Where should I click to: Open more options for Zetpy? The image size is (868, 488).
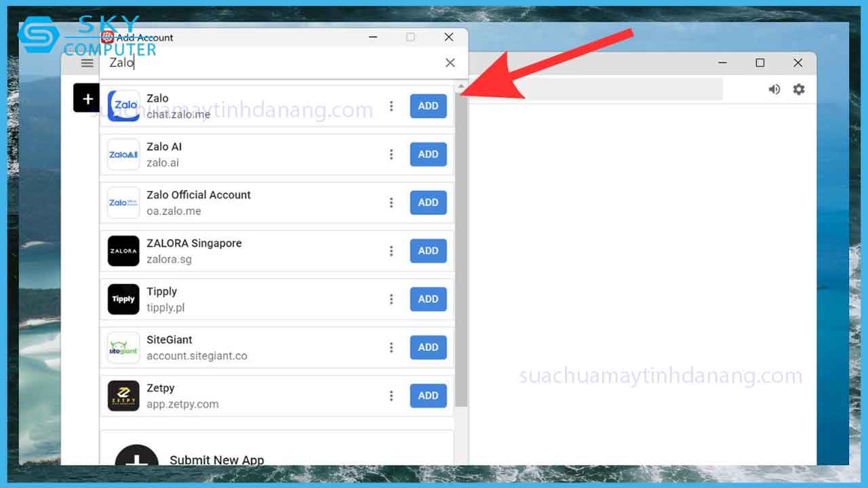tap(391, 396)
